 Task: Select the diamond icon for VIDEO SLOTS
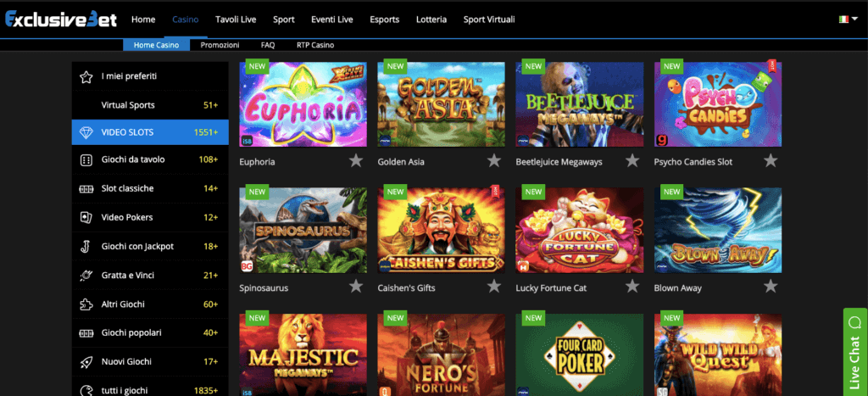(x=86, y=132)
